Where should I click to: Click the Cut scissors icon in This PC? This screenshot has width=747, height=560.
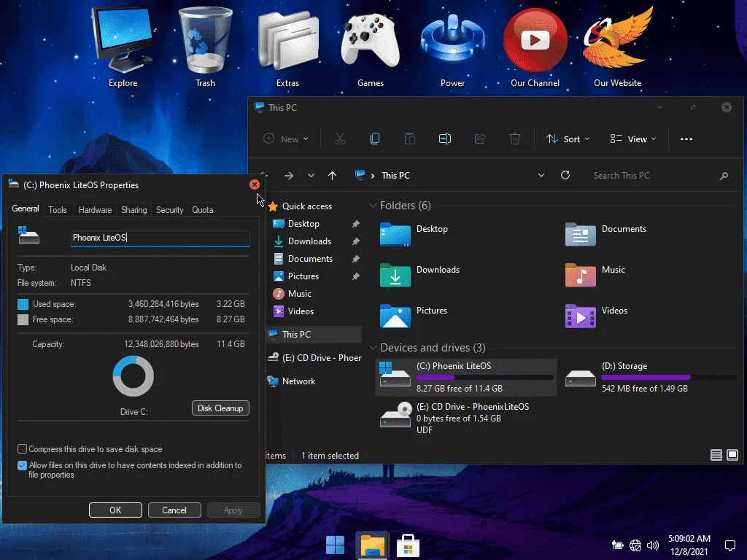tap(340, 139)
